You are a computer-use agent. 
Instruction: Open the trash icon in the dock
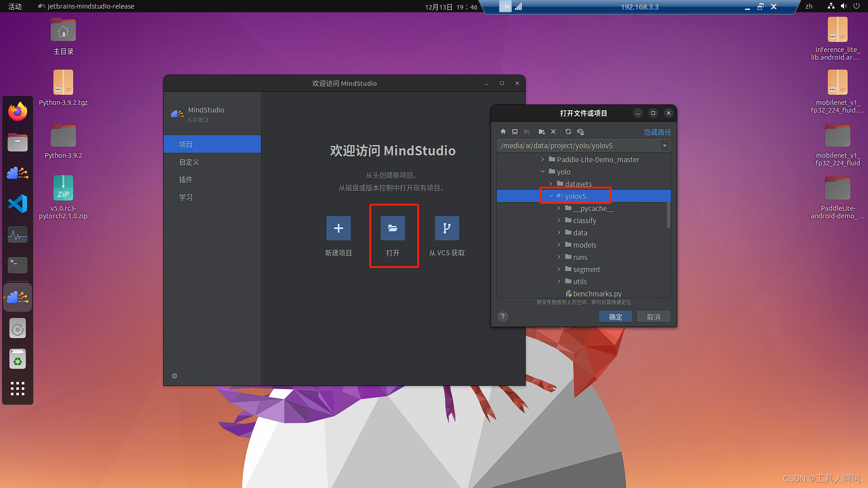tap(18, 359)
